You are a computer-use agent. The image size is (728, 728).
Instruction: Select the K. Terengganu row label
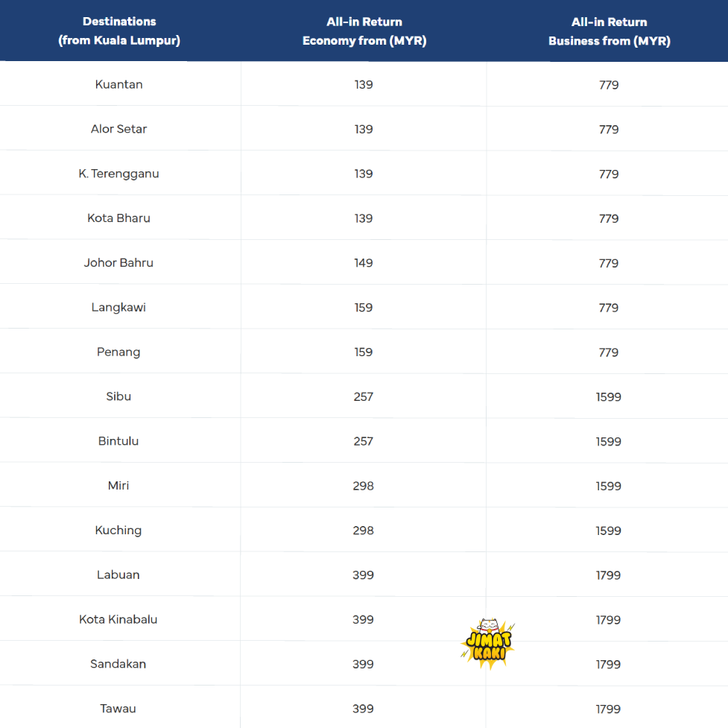point(119,174)
